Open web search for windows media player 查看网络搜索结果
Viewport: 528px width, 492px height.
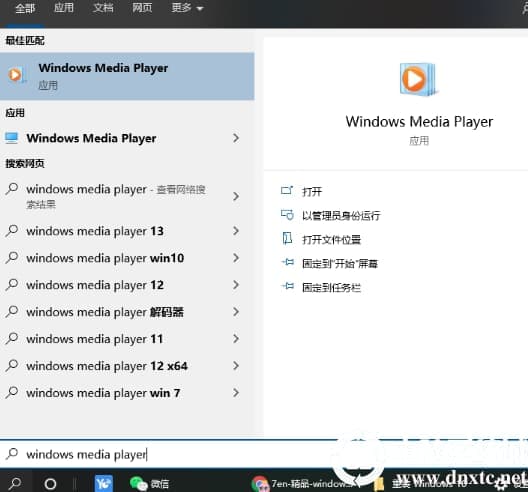click(116, 196)
